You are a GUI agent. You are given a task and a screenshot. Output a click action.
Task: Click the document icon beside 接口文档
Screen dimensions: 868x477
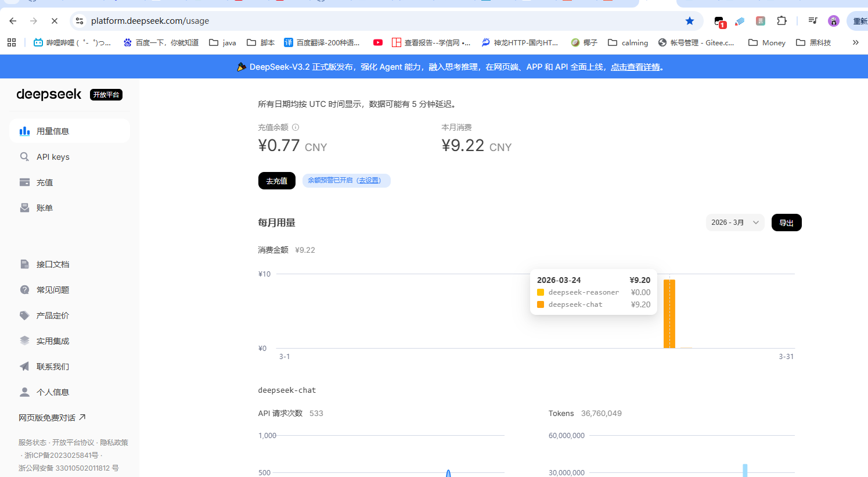[x=24, y=264]
